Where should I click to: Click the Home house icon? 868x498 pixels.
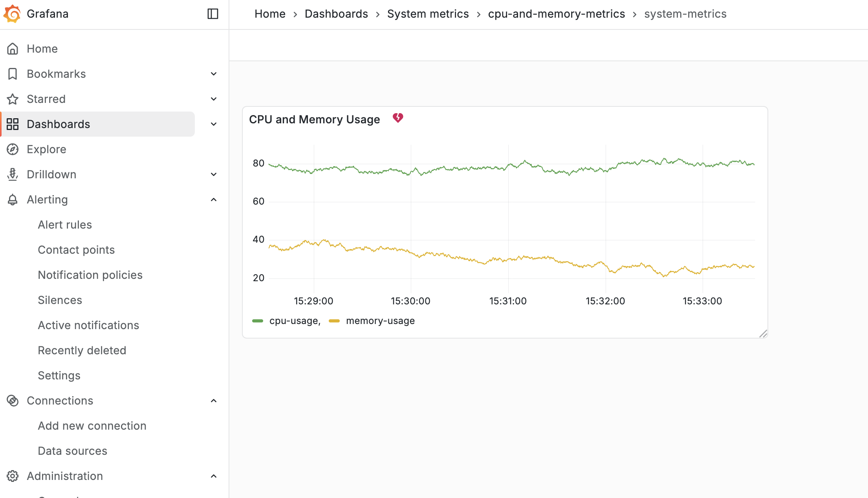tap(13, 49)
